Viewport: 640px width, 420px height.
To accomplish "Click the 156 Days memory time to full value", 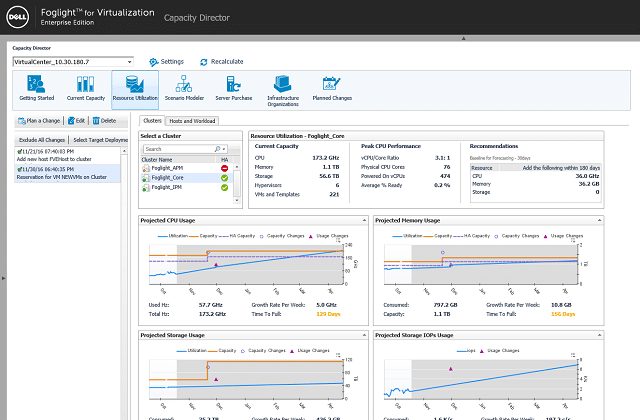I will (x=563, y=314).
